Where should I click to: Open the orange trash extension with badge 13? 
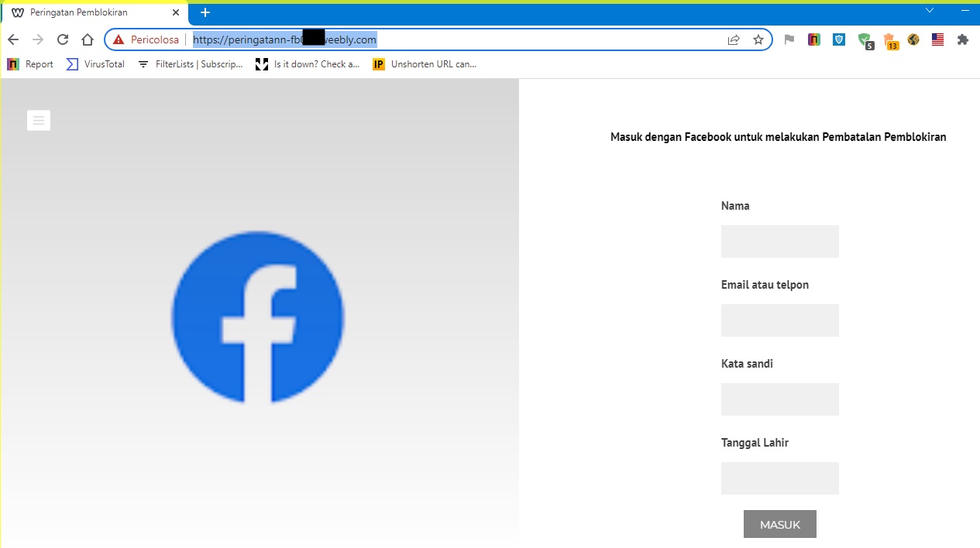[x=890, y=41]
